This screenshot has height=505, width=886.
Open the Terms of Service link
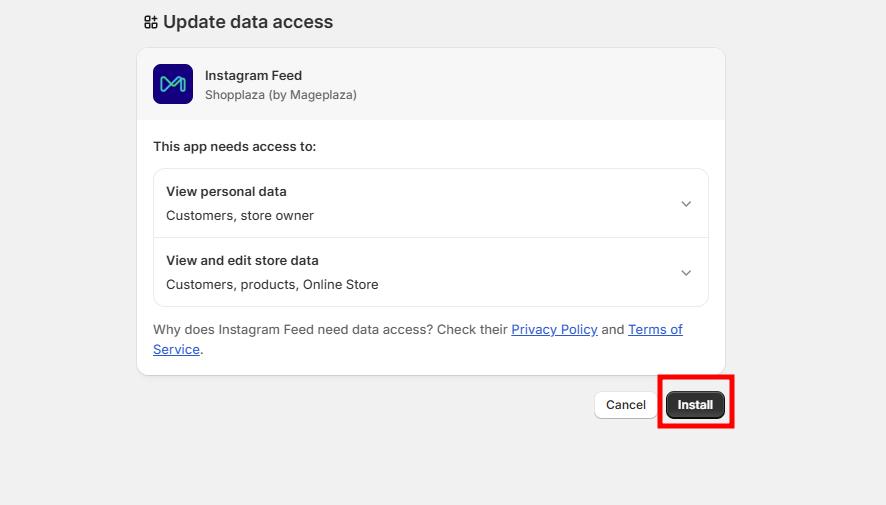tap(655, 329)
